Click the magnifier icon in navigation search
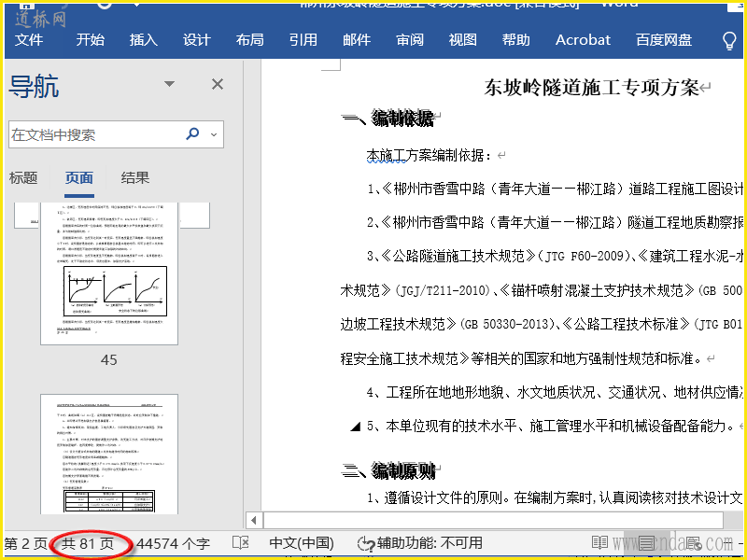Viewport: 747px width, 560px height. pyautogui.click(x=192, y=133)
